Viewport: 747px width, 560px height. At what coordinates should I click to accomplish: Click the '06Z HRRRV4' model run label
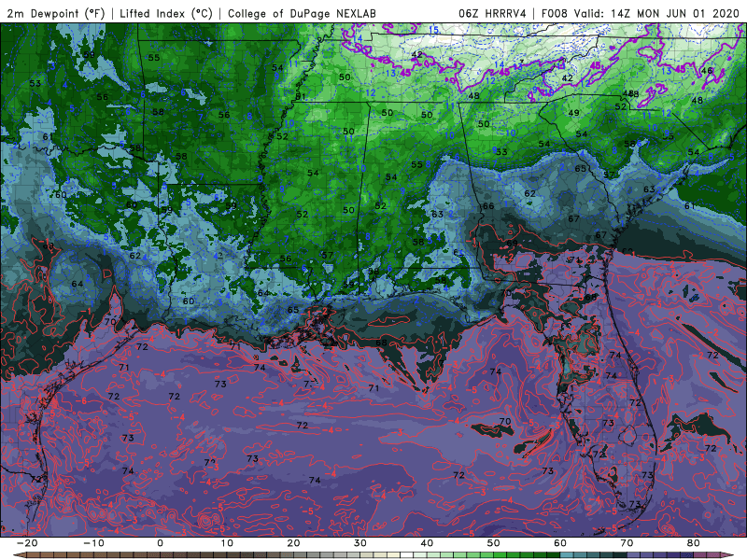pyautogui.click(x=492, y=13)
